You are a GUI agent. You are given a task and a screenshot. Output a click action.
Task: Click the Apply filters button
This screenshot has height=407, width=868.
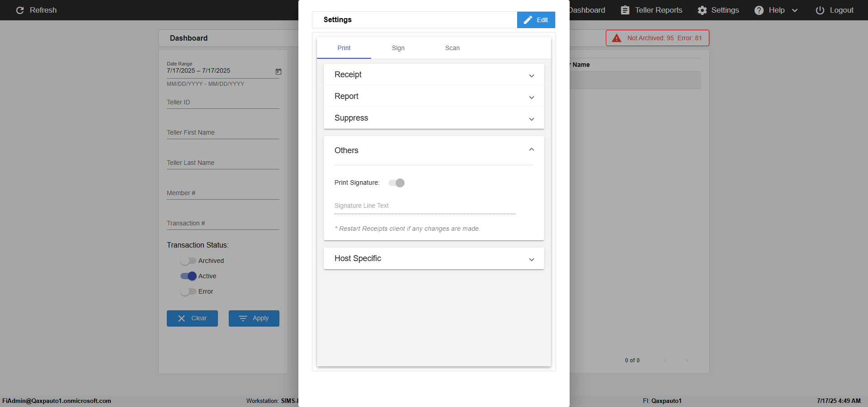pos(254,318)
